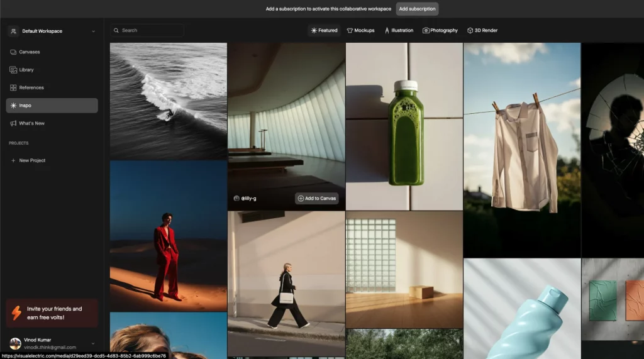Open the What's New page label

(x=31, y=123)
